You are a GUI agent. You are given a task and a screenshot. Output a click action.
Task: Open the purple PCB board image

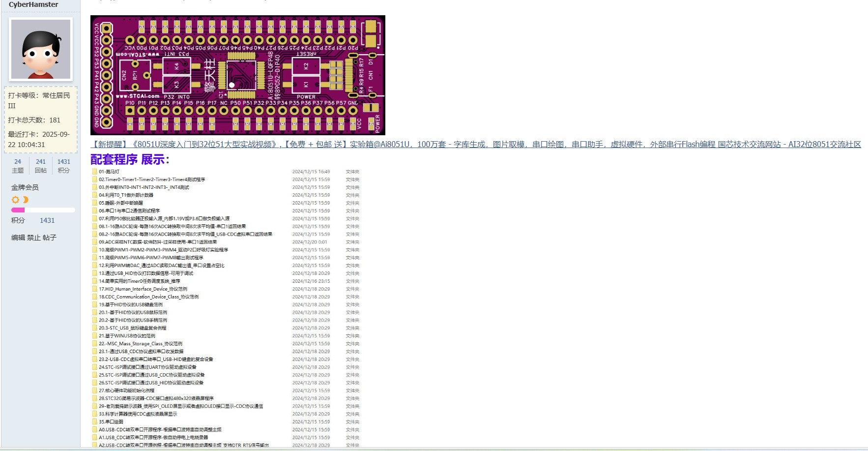click(x=238, y=75)
